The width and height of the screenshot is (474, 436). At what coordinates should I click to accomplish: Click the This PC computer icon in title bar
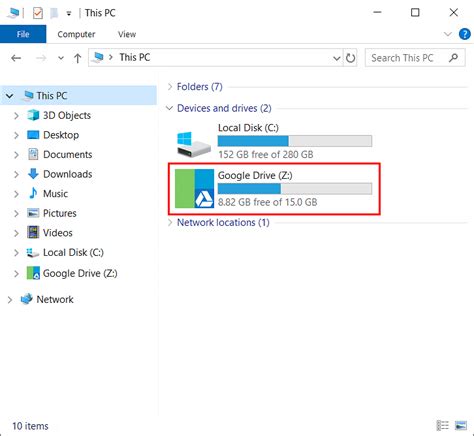click(x=13, y=13)
